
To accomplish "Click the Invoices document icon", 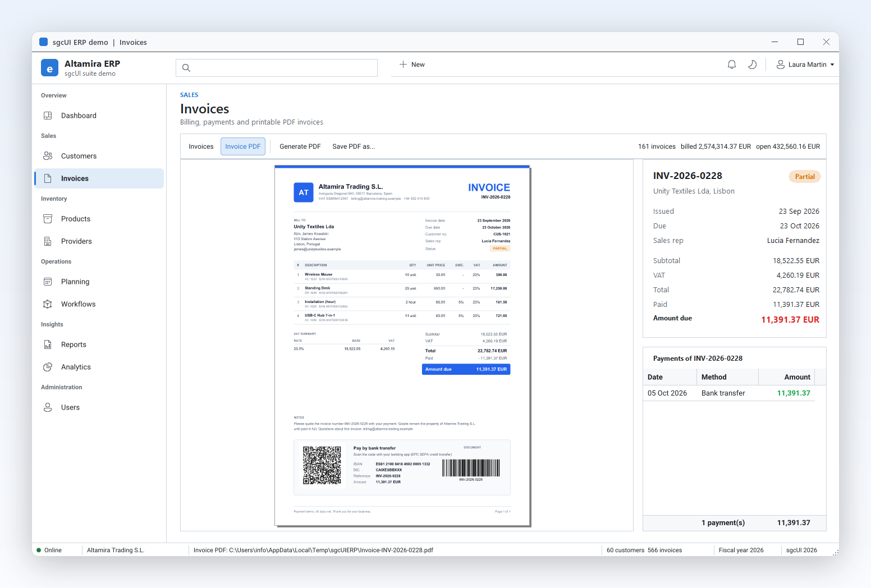I will click(48, 178).
